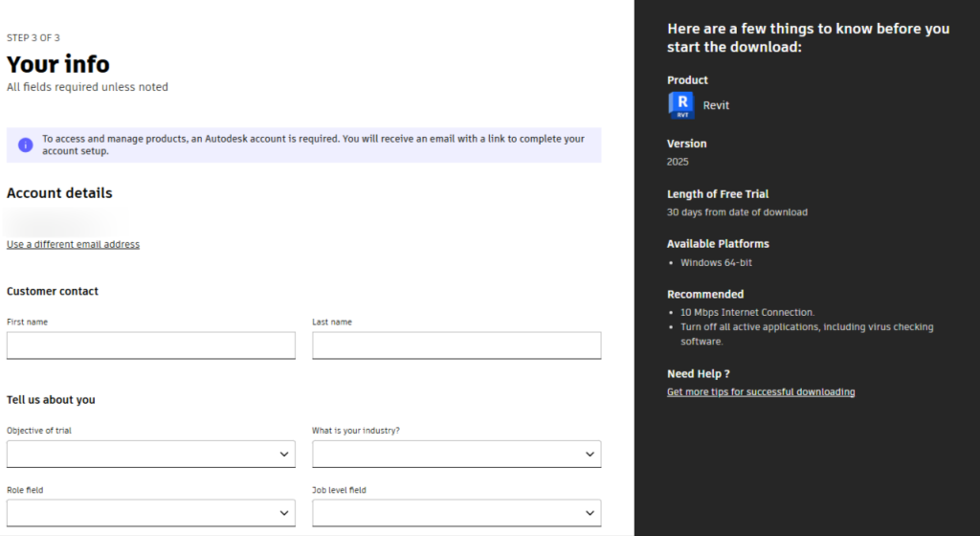This screenshot has height=536, width=980.
Task: Click the Your info heading
Action: [x=58, y=64]
